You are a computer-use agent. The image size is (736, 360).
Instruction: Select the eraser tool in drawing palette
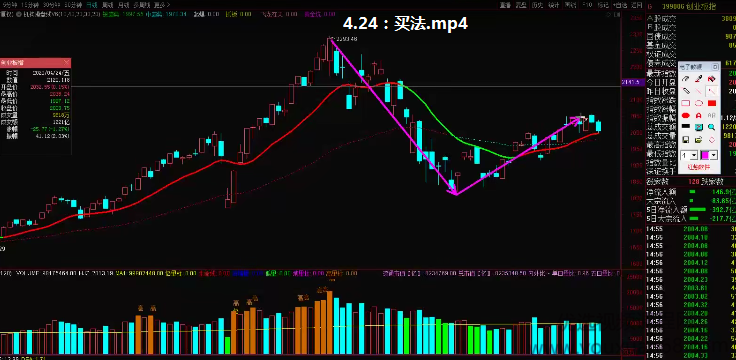click(712, 78)
